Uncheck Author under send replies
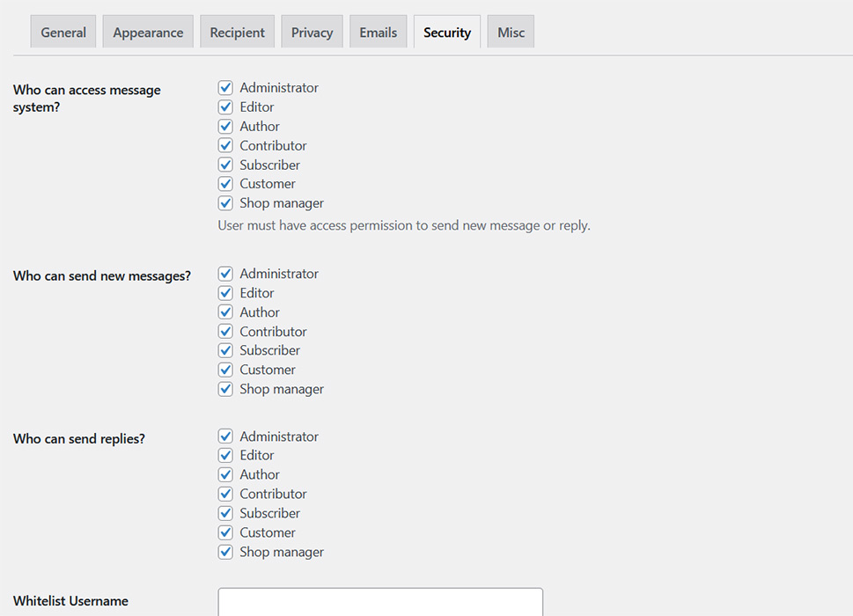 [225, 474]
